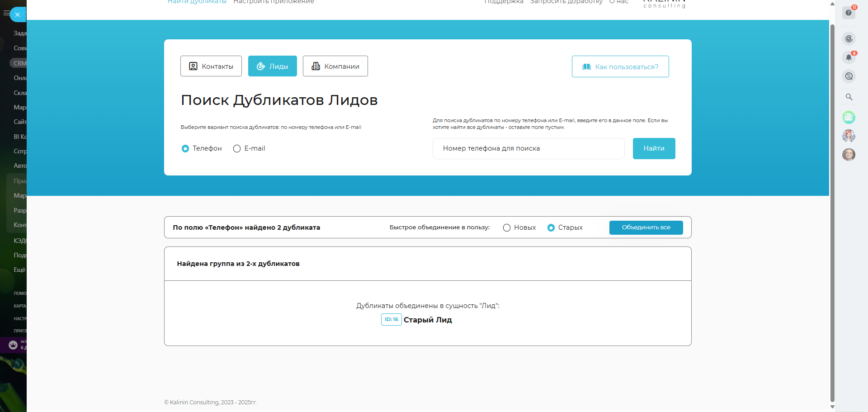Open the notifications bell in right sidebar
Viewport: 868px width, 412px height.
pyautogui.click(x=849, y=57)
